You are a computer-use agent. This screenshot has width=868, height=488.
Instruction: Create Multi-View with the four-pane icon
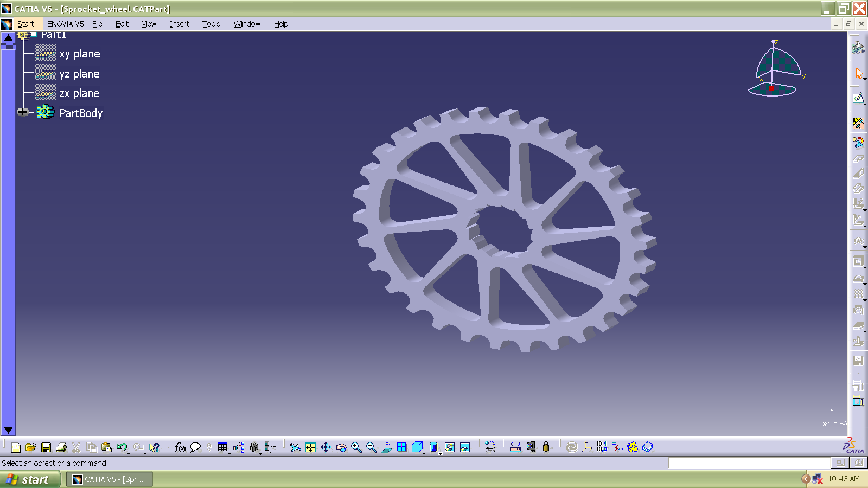401,447
